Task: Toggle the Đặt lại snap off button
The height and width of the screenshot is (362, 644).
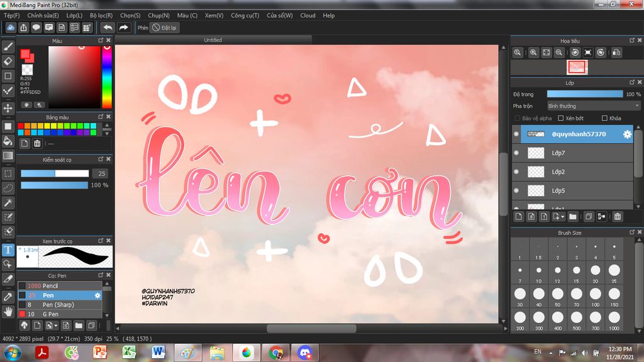Action: click(x=164, y=28)
